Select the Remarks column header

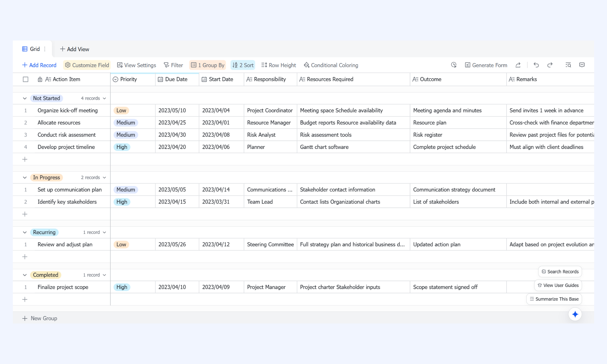coord(550,79)
